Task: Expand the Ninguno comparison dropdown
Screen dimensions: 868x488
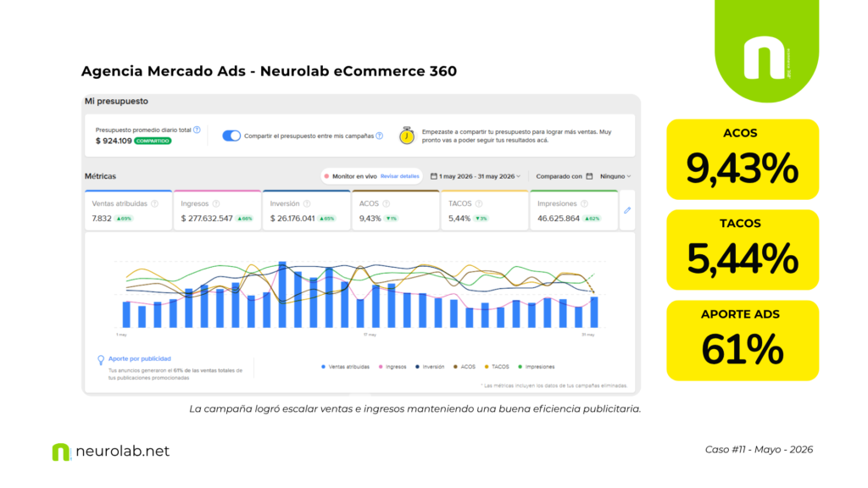Action: coord(615,176)
